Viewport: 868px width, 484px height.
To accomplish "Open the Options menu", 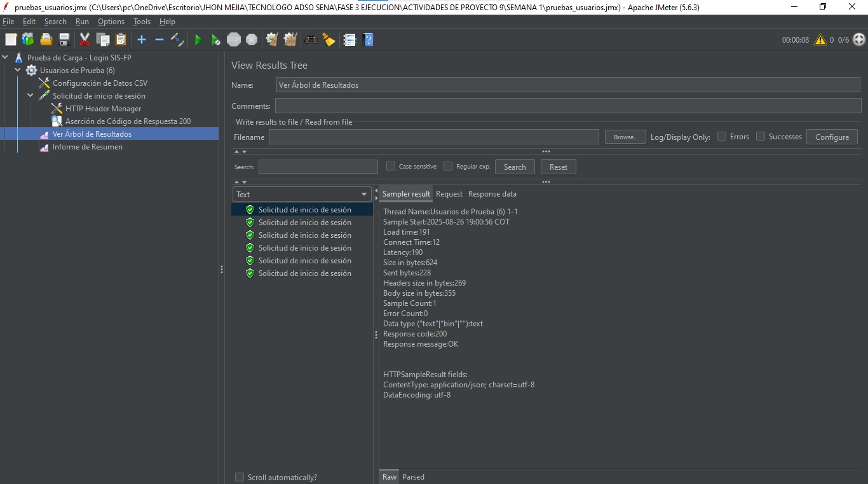I will tap(111, 22).
